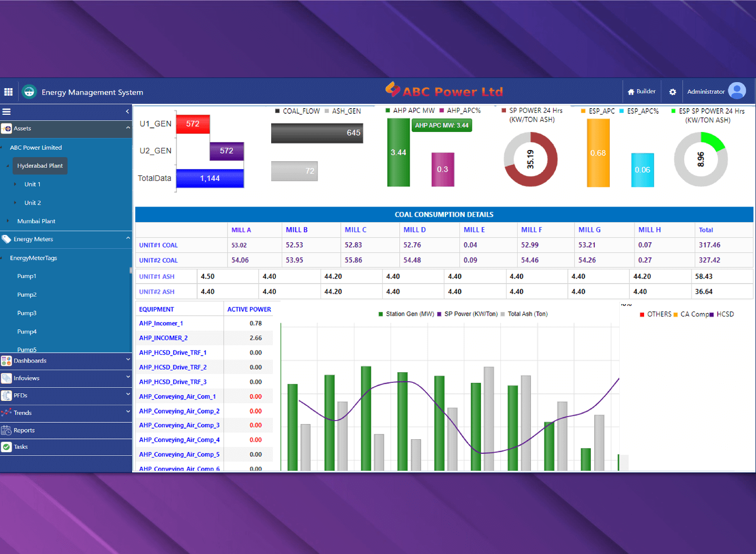Open the app grid launcher icon
The image size is (756, 554).
8,92
